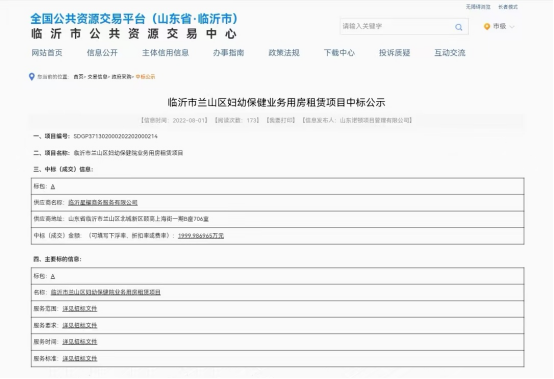Click the magnifier search icon
554x379 pixels.
point(458,27)
